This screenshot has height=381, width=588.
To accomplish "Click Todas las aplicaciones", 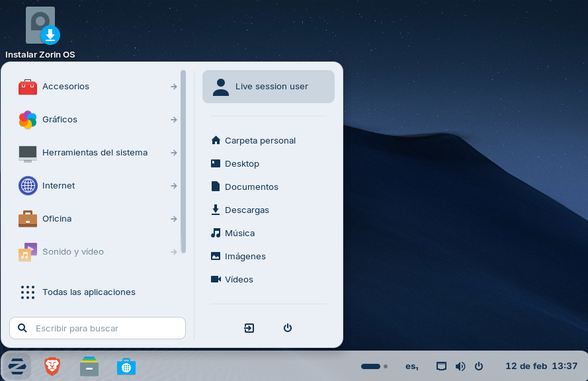I will point(88,292).
